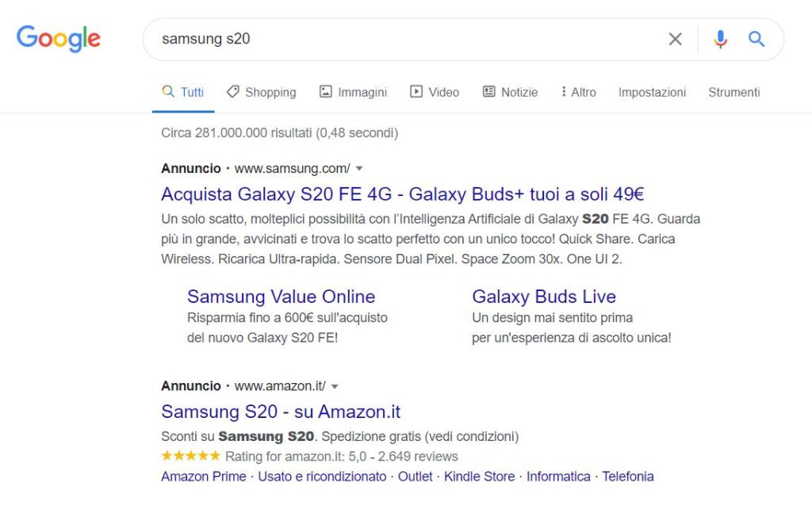Expand the Altro more-options menu
Viewport: 812px width, 510px height.
coord(578,92)
